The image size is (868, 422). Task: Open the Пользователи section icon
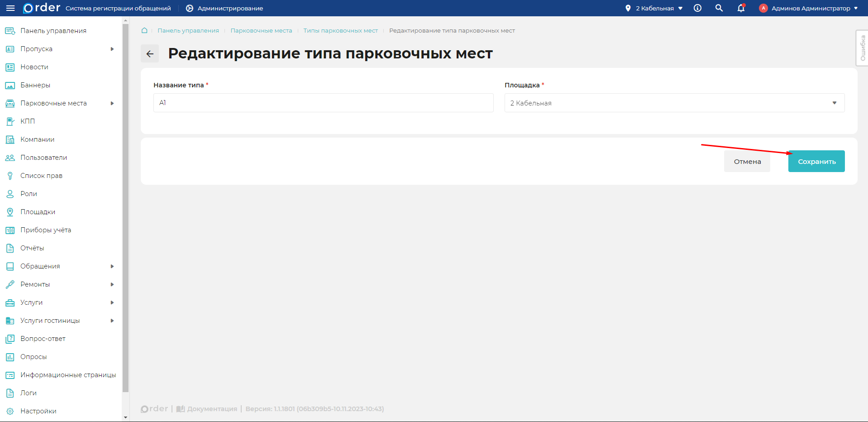coord(10,157)
